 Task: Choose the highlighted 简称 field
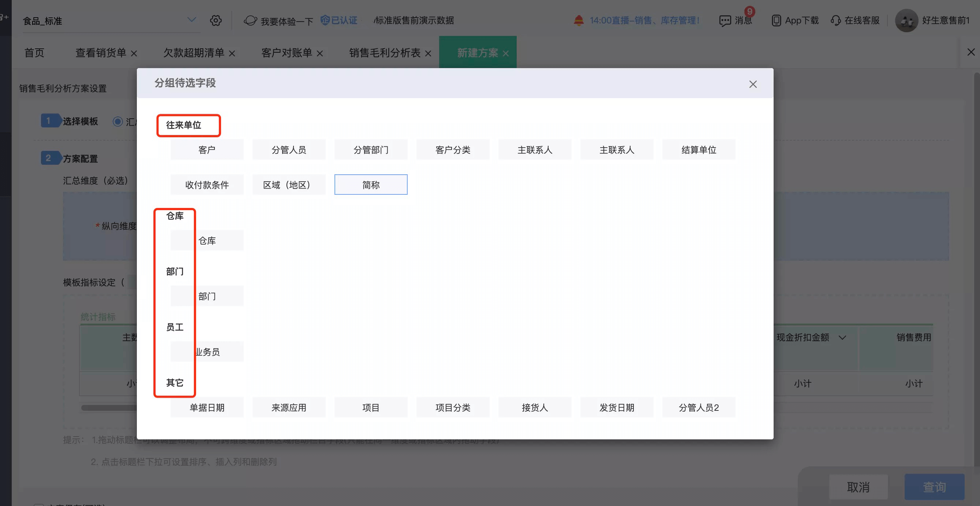(x=371, y=185)
